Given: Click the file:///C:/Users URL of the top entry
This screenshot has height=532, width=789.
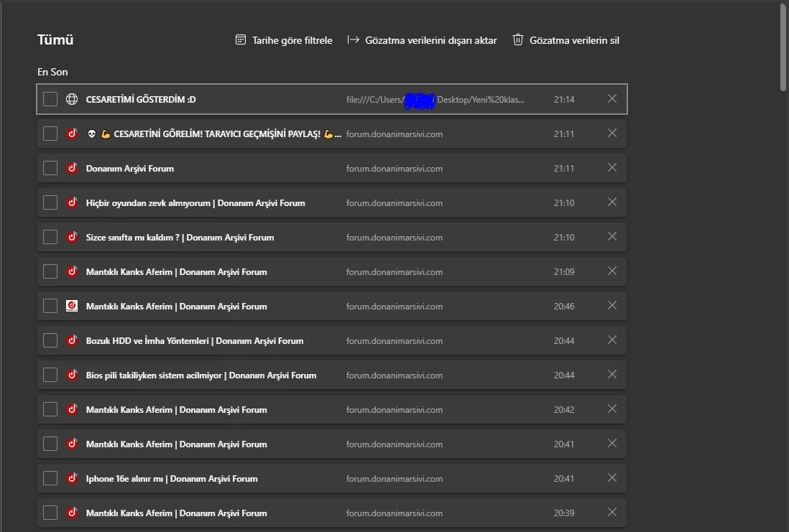Looking at the screenshot, I should (x=435, y=99).
